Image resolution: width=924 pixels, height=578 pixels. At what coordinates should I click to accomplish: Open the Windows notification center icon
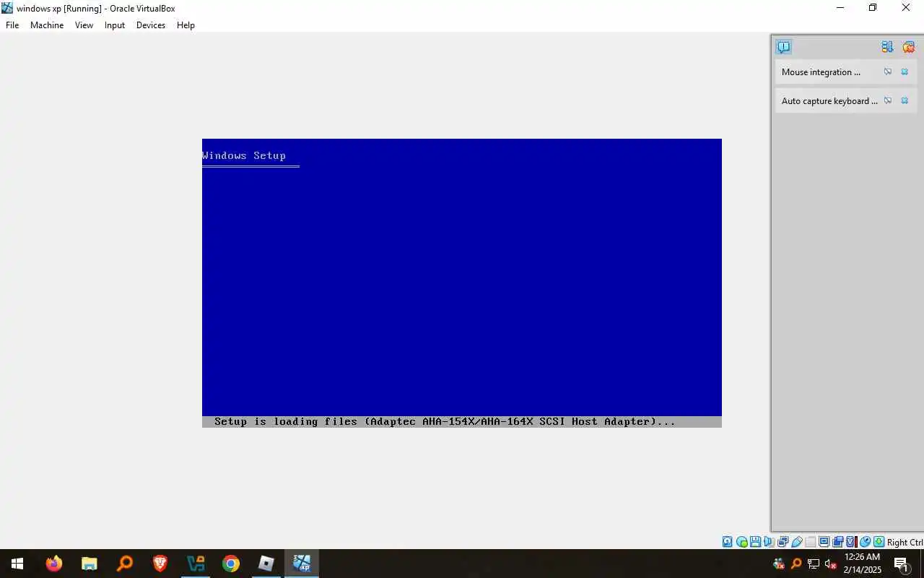tap(902, 564)
